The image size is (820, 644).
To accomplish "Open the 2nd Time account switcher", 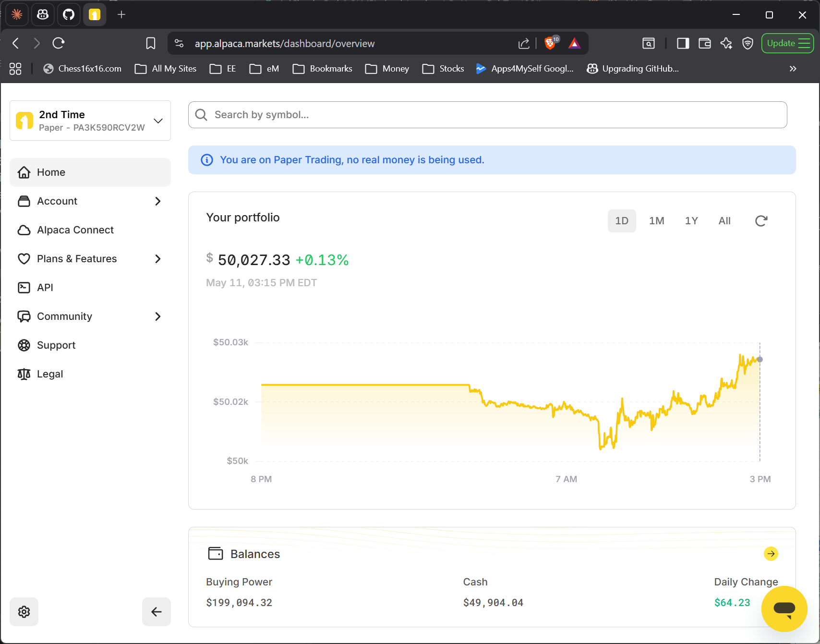I will point(90,121).
